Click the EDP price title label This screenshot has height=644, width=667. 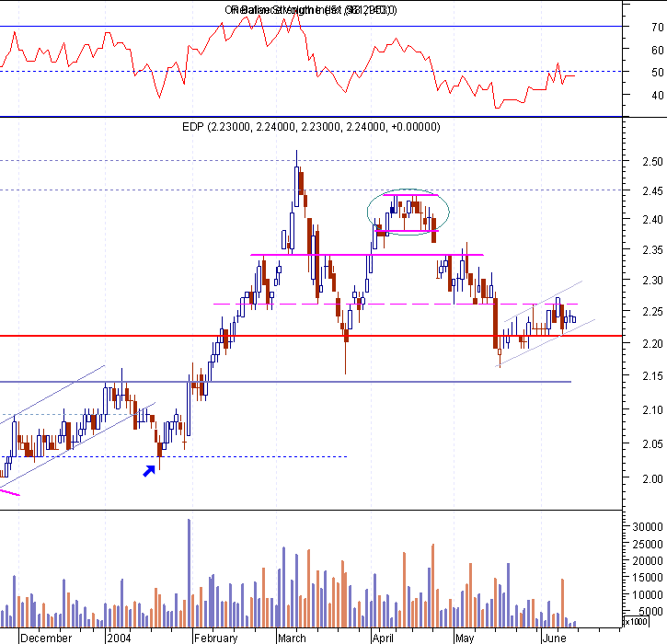[311, 127]
